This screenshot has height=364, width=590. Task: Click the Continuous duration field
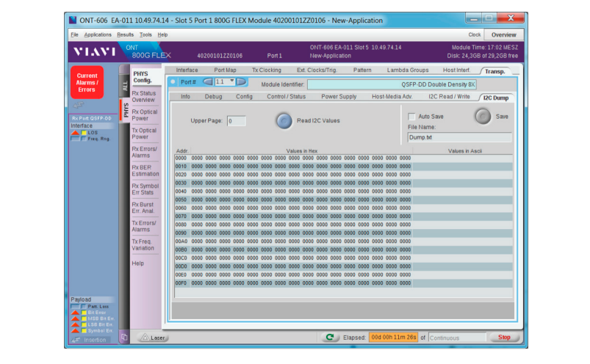click(457, 338)
